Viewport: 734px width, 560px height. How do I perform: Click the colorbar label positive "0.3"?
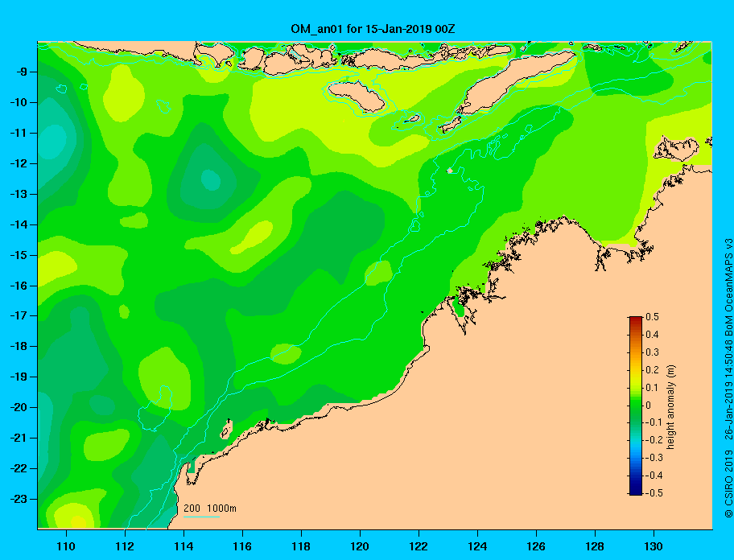[x=652, y=352]
